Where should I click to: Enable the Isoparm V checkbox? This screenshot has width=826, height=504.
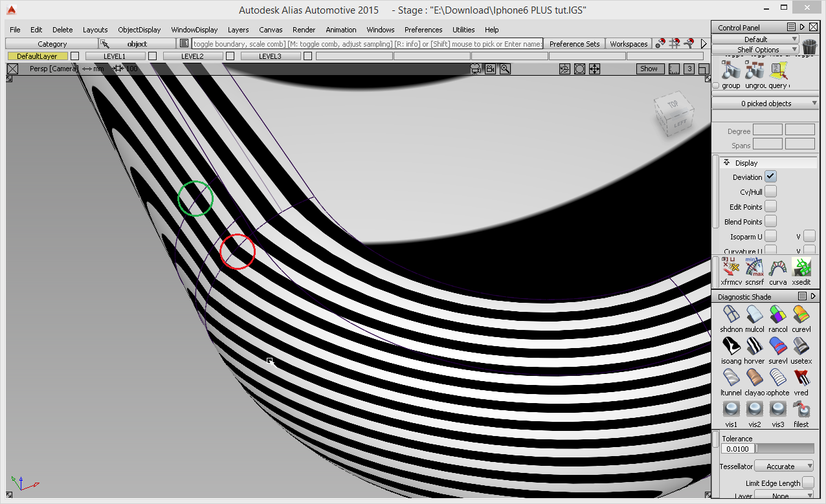[809, 236]
